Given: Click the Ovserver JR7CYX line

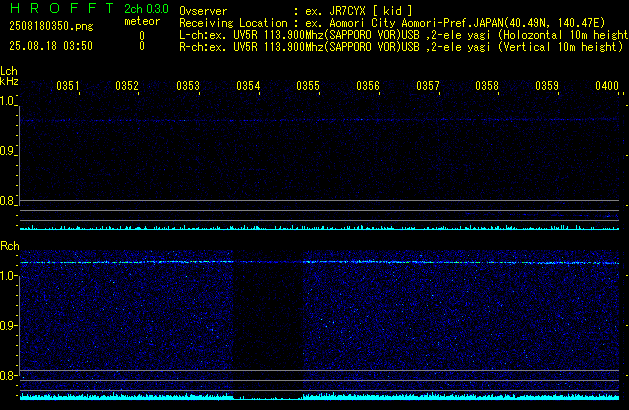Looking at the screenshot, I should click(x=296, y=11).
